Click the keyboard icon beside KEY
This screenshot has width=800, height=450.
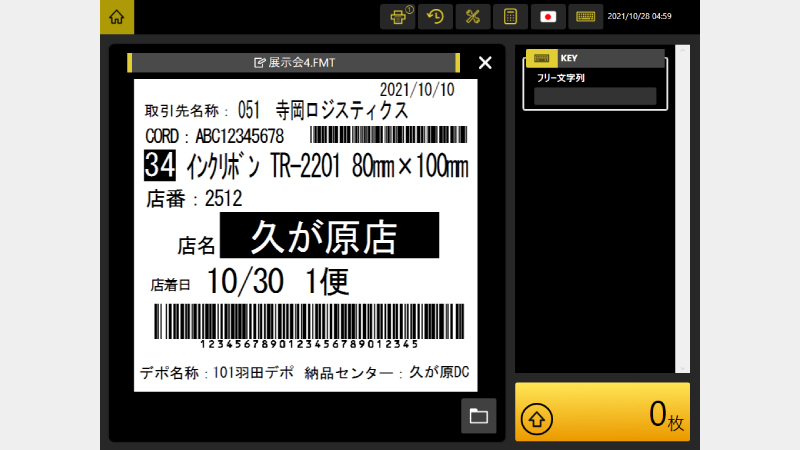pyautogui.click(x=541, y=58)
